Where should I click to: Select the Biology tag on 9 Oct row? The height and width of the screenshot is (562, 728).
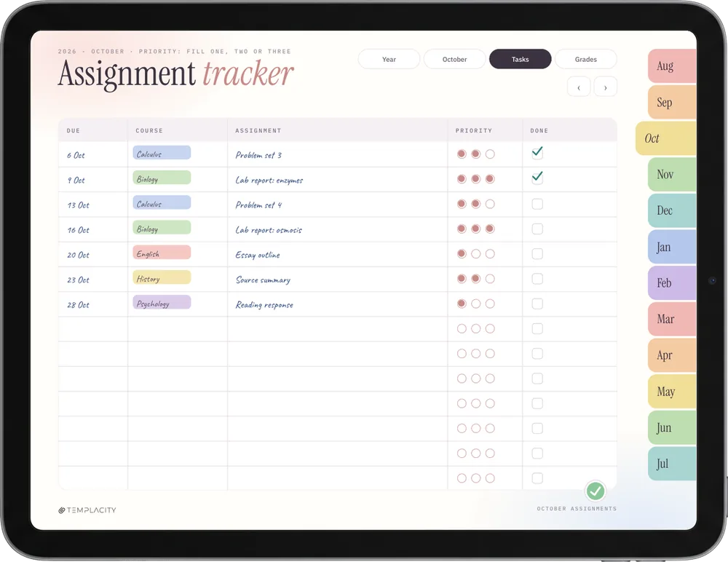pyautogui.click(x=162, y=178)
